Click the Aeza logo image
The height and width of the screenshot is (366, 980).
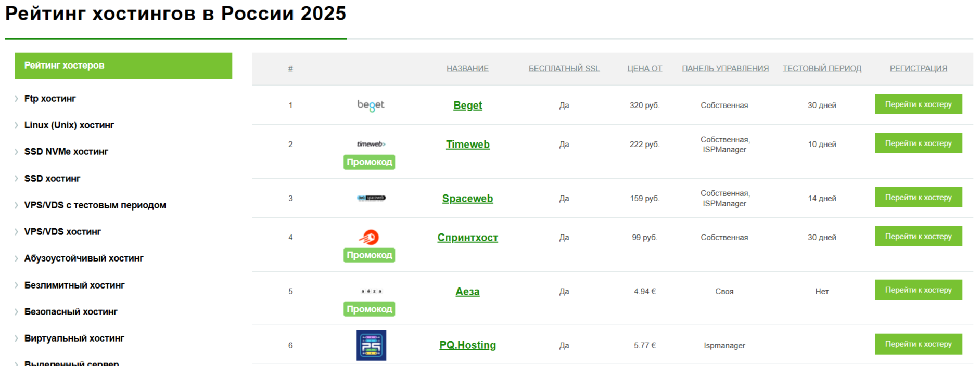[371, 291]
